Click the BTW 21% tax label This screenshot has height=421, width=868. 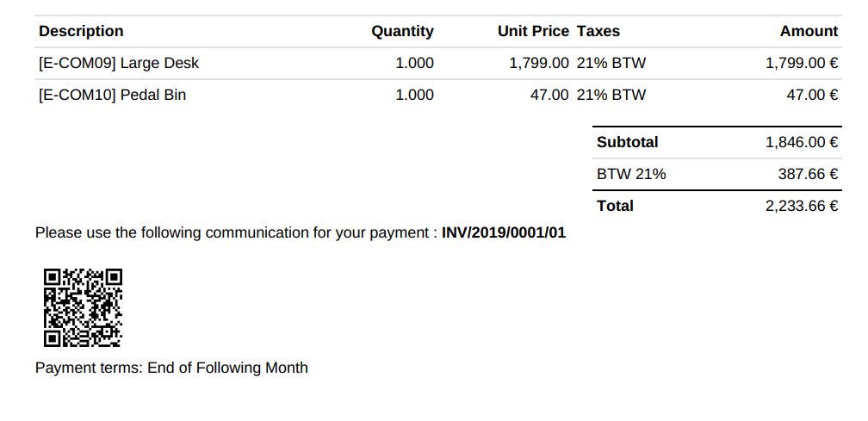coord(631,174)
